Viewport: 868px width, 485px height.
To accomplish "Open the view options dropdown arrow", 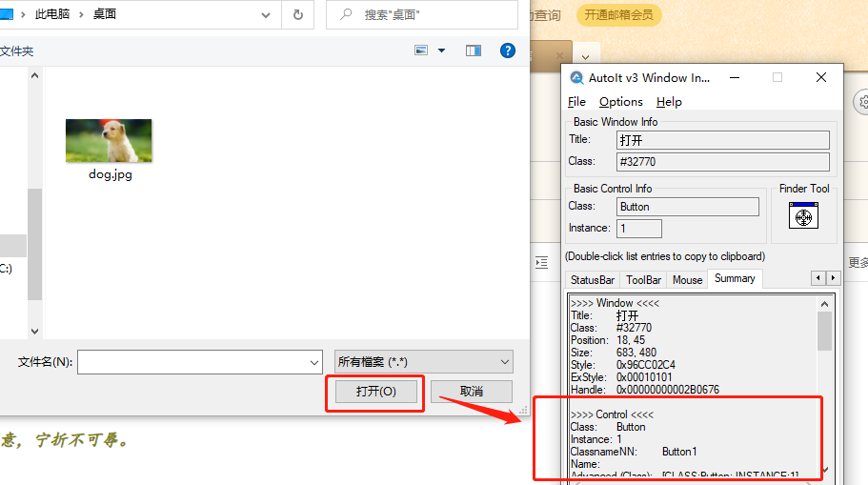I will tap(442, 51).
